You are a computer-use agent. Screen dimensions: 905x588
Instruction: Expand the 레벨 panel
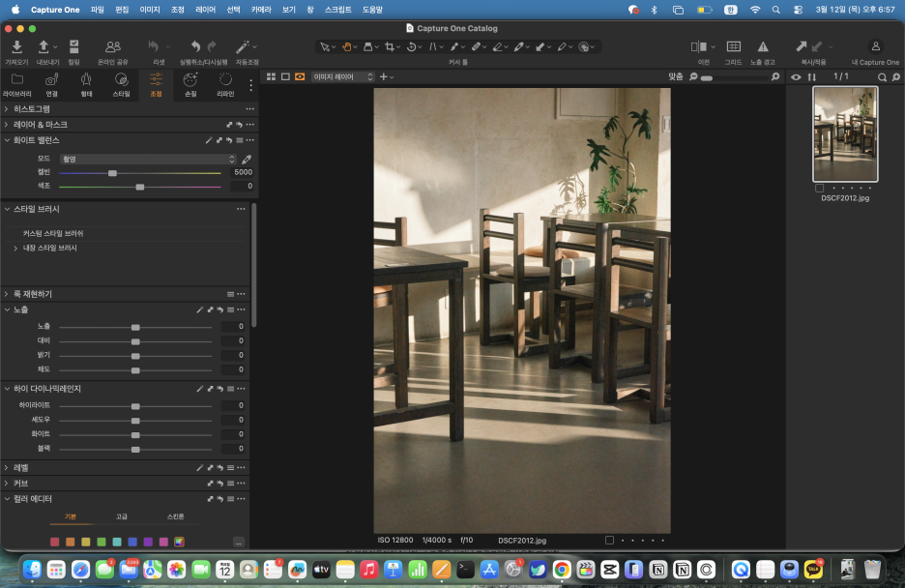[x=7, y=467]
